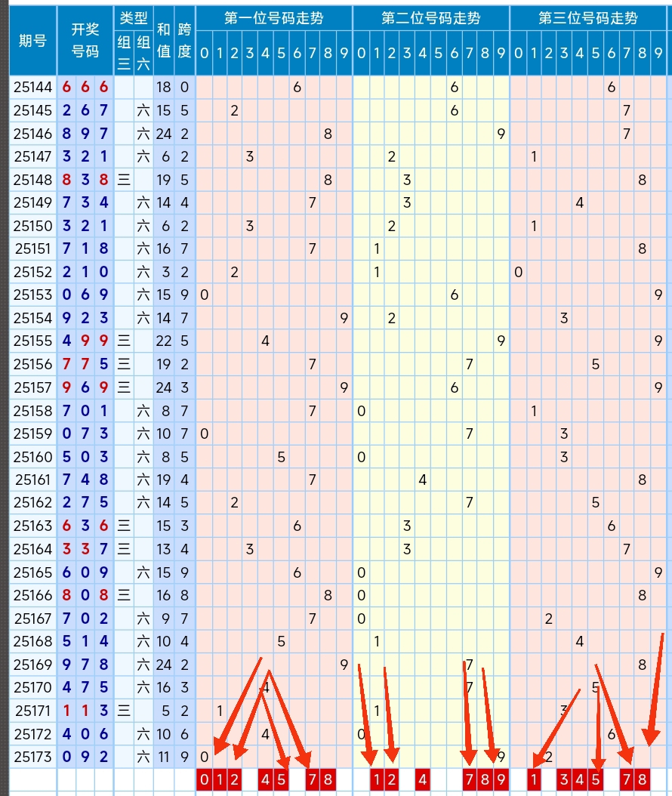Click sum value 24 in row 25146

click(163, 134)
